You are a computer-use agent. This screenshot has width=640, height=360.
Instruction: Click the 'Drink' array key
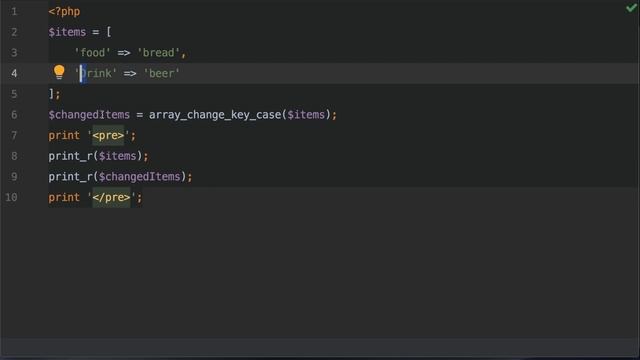96,73
